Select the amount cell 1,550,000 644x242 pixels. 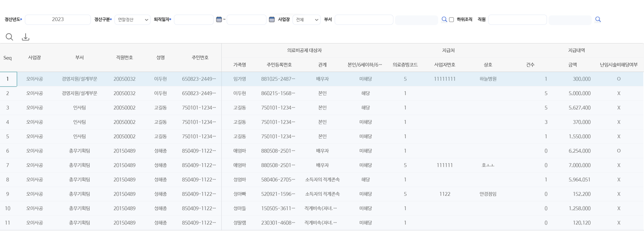pyautogui.click(x=573, y=137)
